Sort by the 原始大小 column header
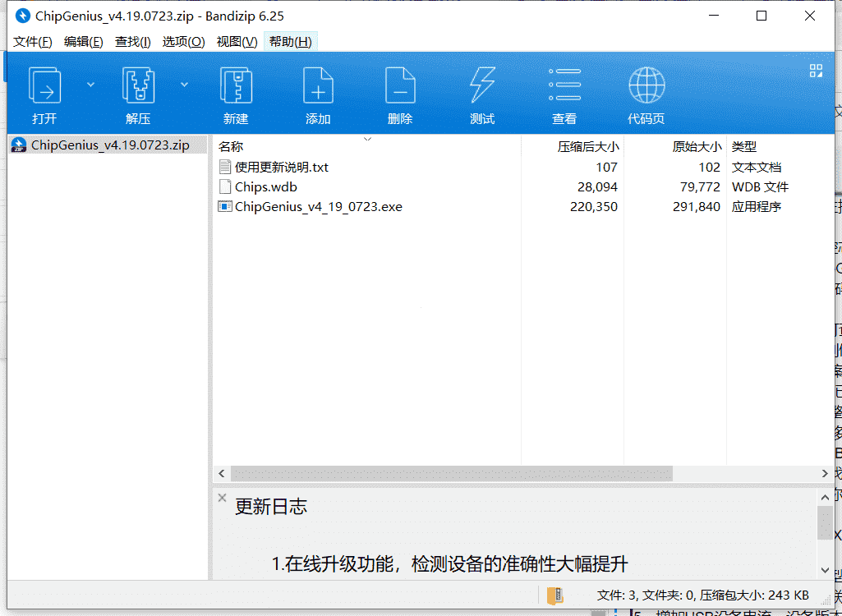Image resolution: width=842 pixels, height=616 pixels. (697, 147)
